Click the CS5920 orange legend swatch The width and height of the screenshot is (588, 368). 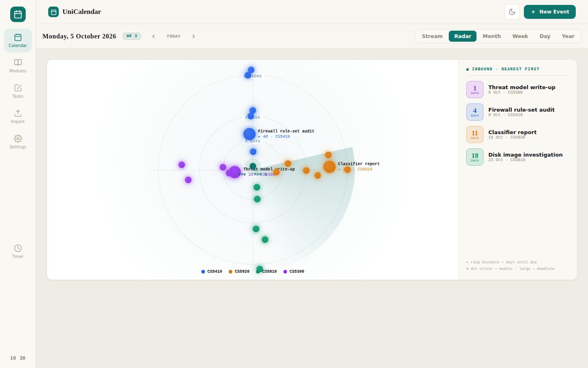coord(230,272)
